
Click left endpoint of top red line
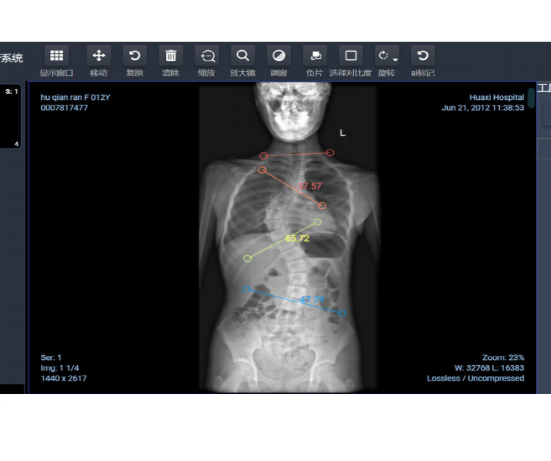pyautogui.click(x=264, y=156)
